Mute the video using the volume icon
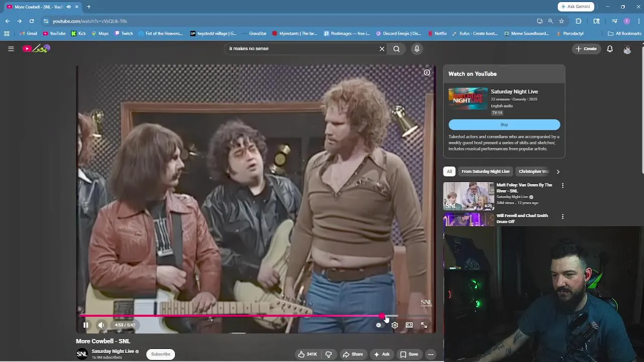The height and width of the screenshot is (362, 644). (101, 325)
